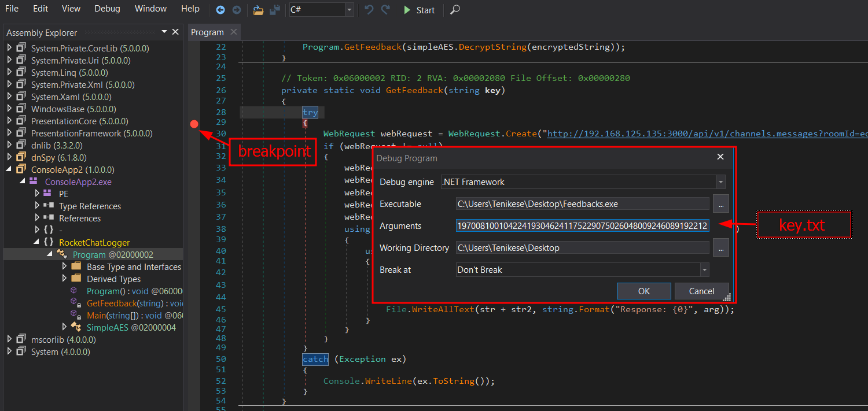This screenshot has height=411, width=868.
Task: Click the GetFeedback(string) method icon
Action: click(x=75, y=303)
